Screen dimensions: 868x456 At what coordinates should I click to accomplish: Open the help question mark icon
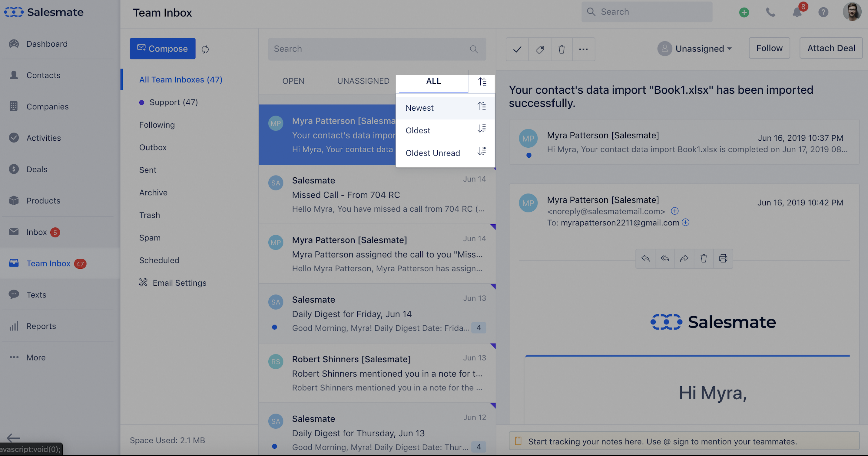click(823, 12)
